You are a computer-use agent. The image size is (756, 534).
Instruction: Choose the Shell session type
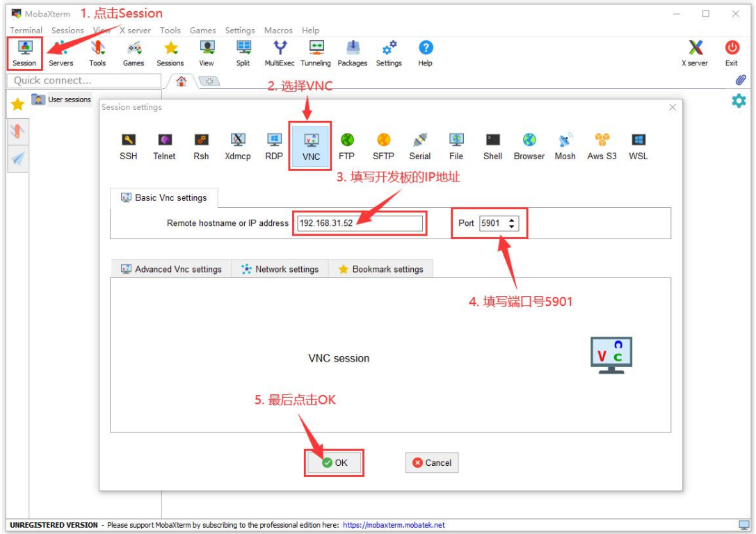pyautogui.click(x=492, y=147)
